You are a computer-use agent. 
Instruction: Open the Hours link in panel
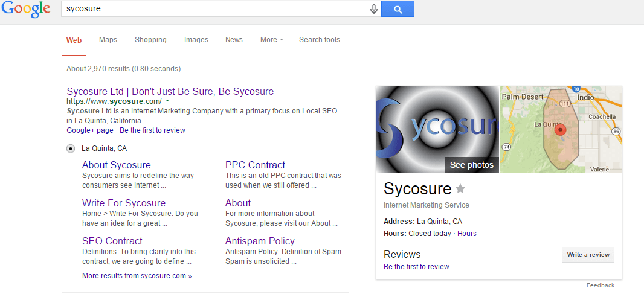(467, 234)
